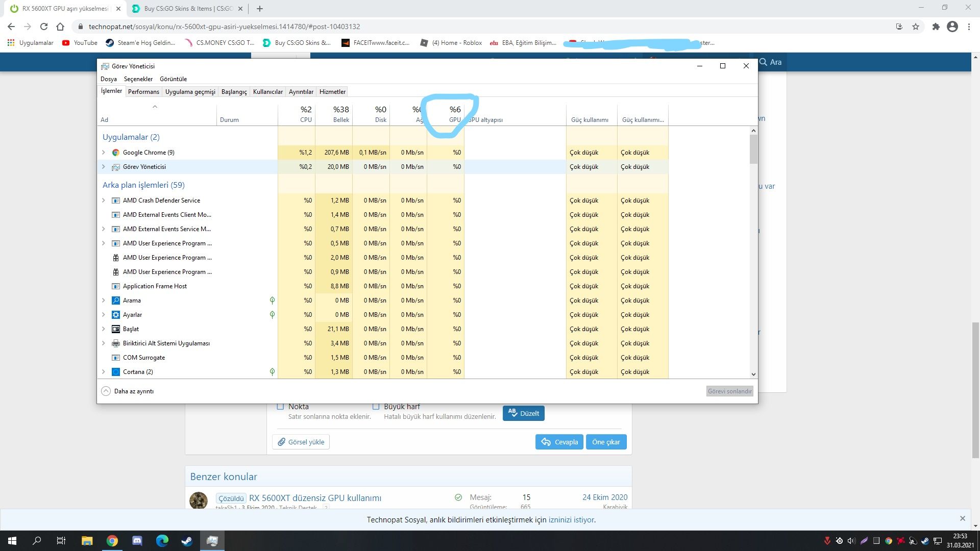The width and height of the screenshot is (980, 551).
Task: Open Steam from the taskbar
Action: click(187, 541)
